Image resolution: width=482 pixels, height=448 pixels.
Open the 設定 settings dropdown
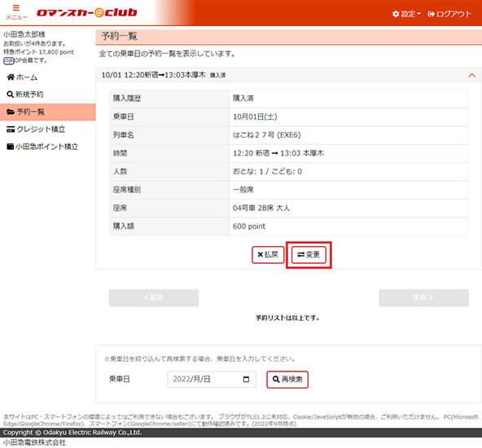coord(406,14)
